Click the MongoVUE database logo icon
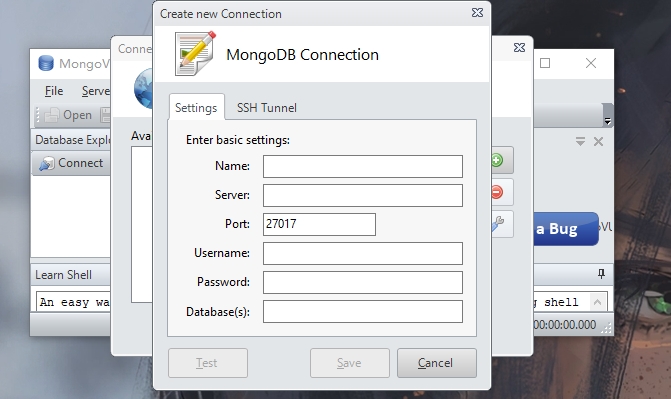The width and height of the screenshot is (671, 399). coord(46,63)
